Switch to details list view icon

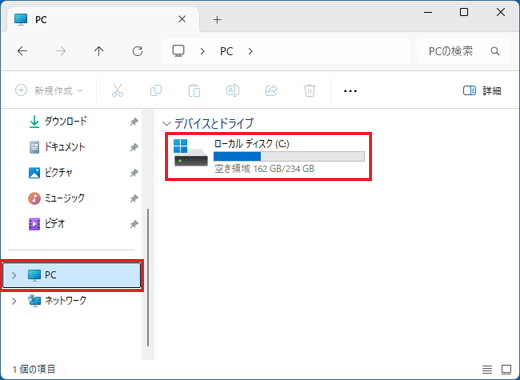click(487, 369)
